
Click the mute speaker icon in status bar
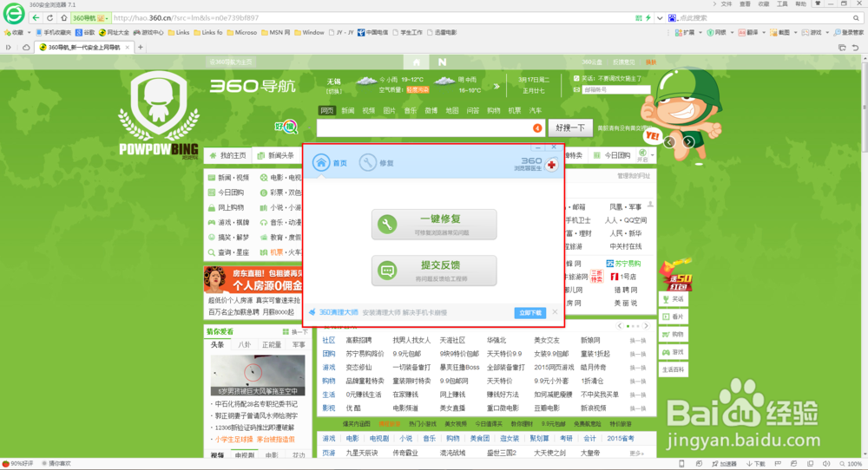[826, 464]
